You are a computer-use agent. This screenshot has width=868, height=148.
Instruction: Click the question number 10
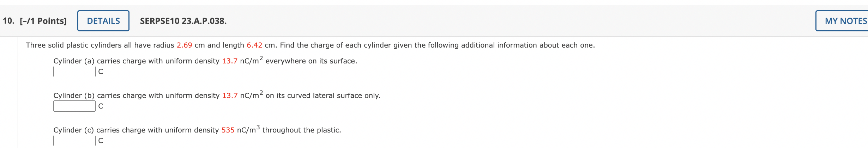click(x=8, y=21)
